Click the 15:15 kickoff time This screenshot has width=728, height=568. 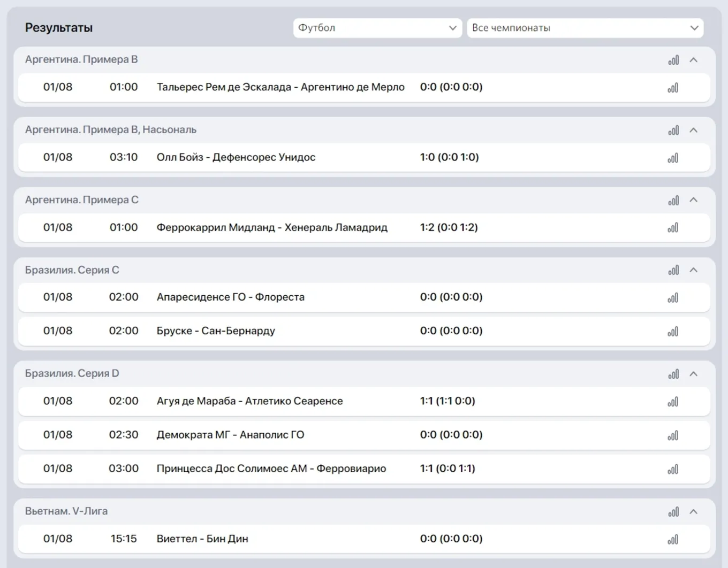pos(124,539)
